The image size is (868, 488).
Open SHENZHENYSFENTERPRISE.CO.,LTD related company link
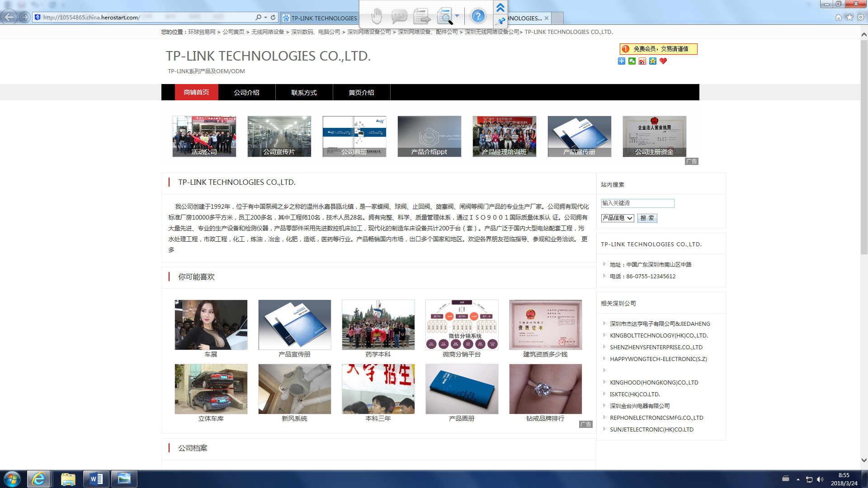[x=656, y=347]
